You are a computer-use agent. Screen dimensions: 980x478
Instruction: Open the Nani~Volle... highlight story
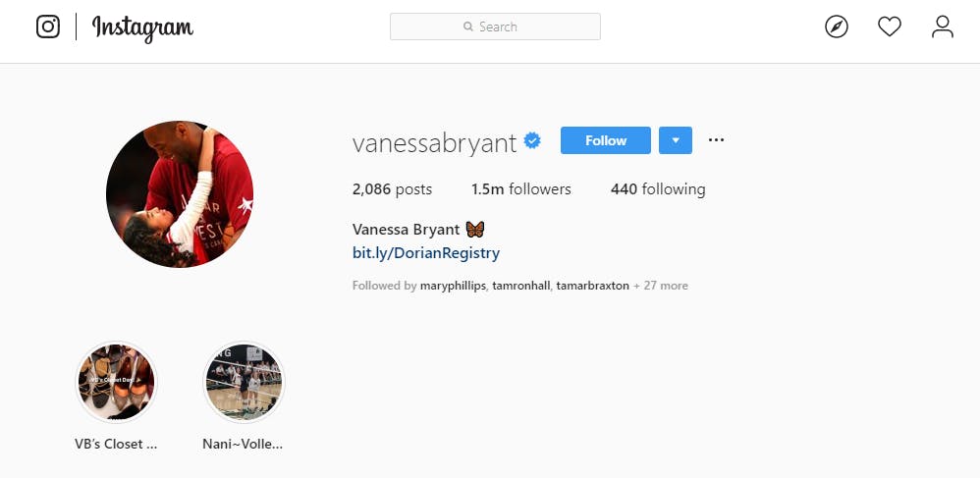pos(244,382)
